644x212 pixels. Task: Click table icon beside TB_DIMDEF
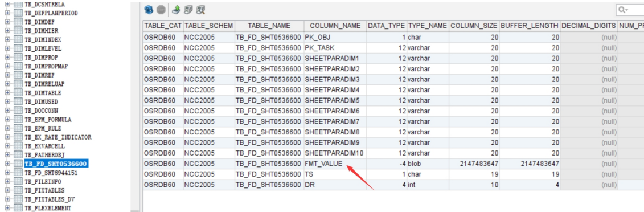(18, 22)
